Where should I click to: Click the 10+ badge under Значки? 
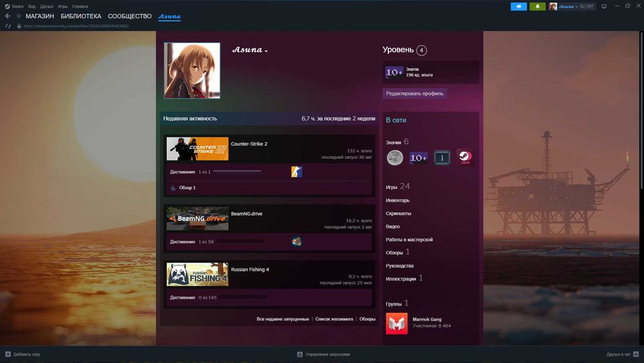coord(418,158)
